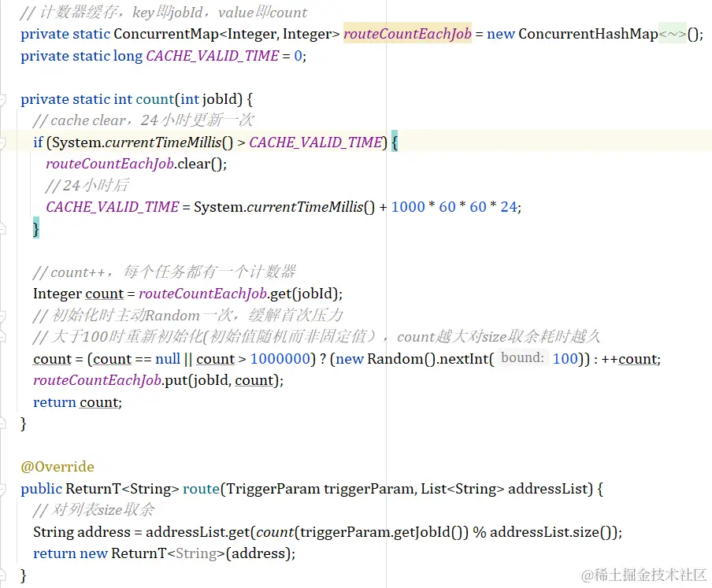This screenshot has width=712, height=588.
Task: Click the first comment line about key即jobId
Action: [x=164, y=13]
